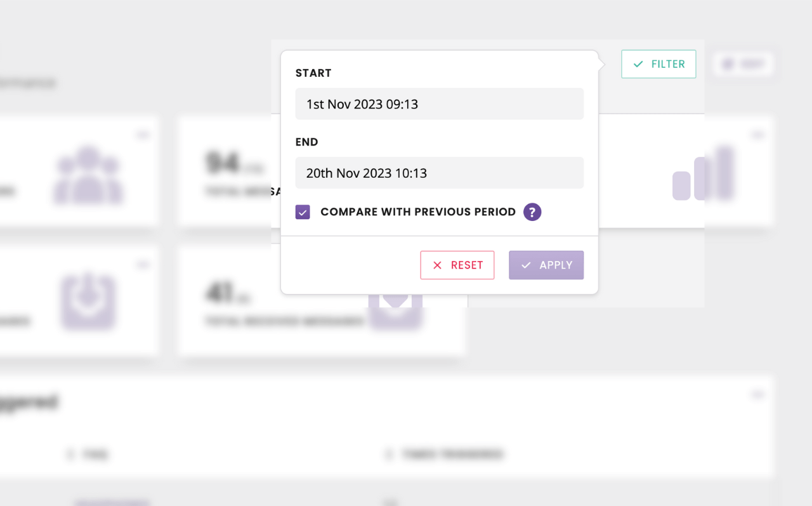The image size is (812, 506).
Task: Open the Start date field
Action: pos(439,103)
